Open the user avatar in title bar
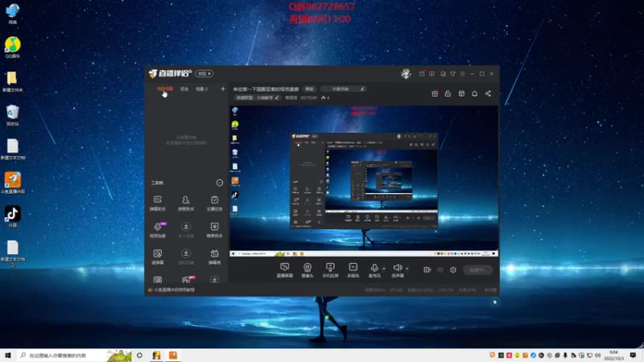Image resolution: width=644 pixels, height=362 pixels. coord(406,73)
